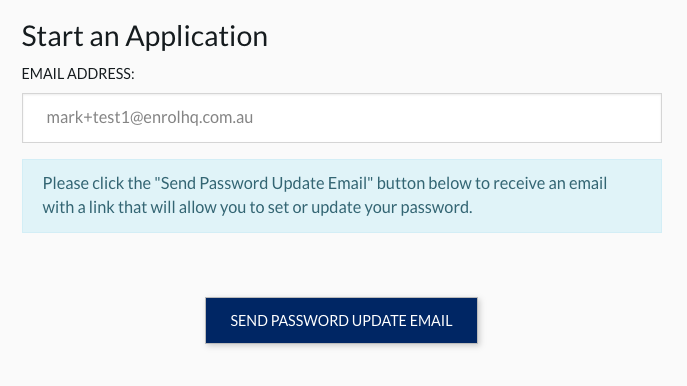The image size is (687, 386).
Task: Focus the email address input field
Action: point(342,118)
